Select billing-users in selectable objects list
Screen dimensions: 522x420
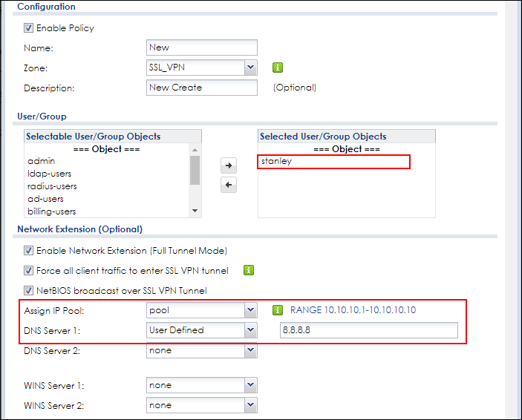coord(51,211)
